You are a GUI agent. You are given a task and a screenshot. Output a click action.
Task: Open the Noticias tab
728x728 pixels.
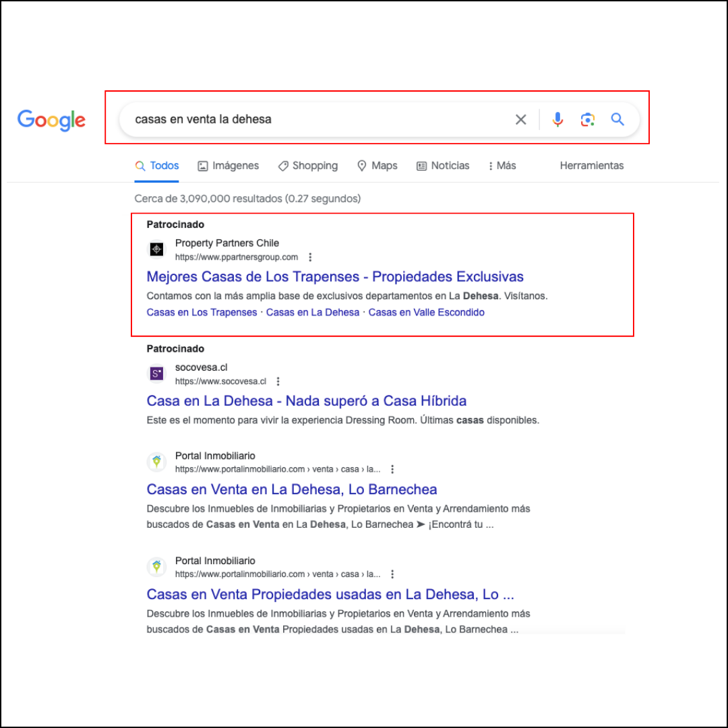pos(443,166)
